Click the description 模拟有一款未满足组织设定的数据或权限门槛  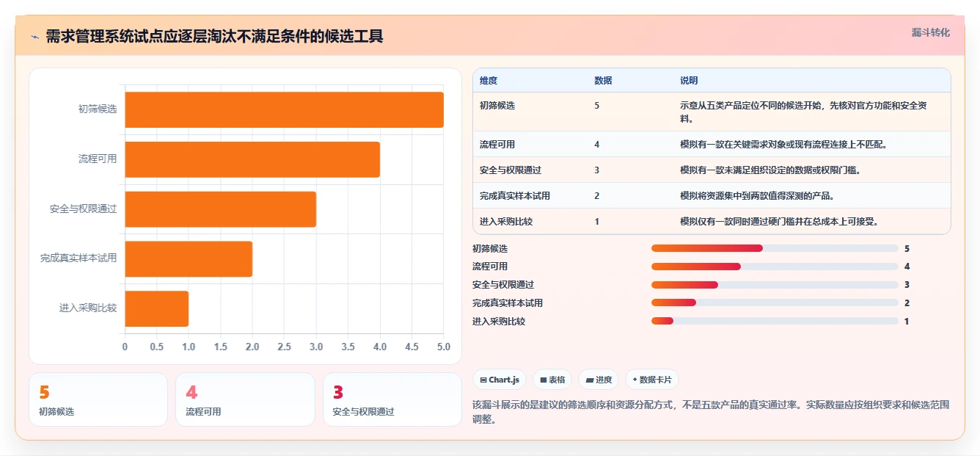770,170
